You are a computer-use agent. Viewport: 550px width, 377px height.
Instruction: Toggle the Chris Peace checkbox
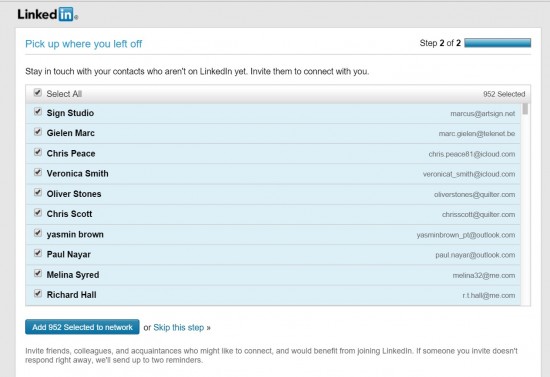coord(38,153)
